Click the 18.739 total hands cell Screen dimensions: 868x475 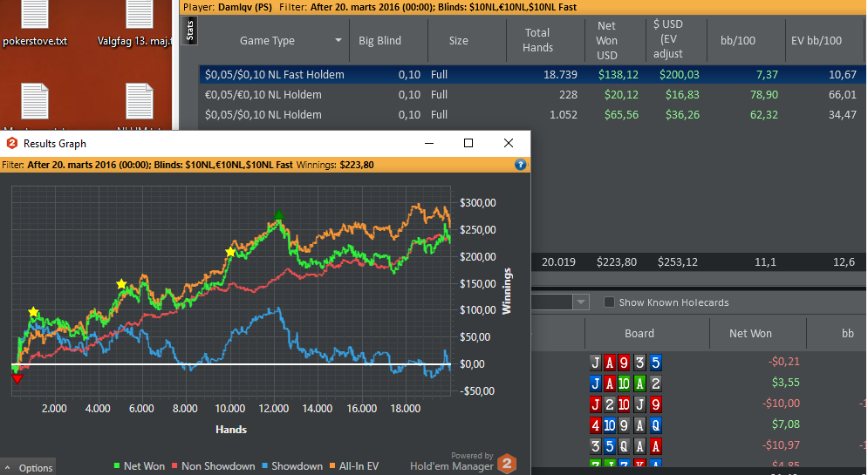pos(560,75)
